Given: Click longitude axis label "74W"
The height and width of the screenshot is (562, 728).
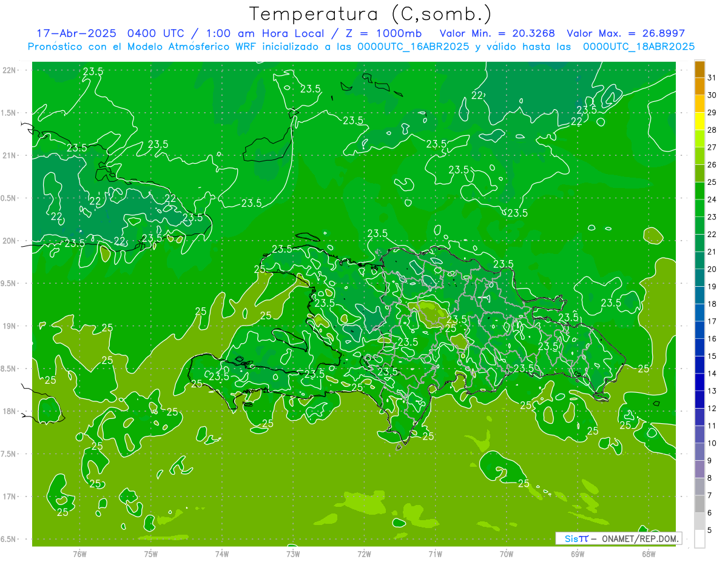Looking at the screenshot, I should 222,554.
